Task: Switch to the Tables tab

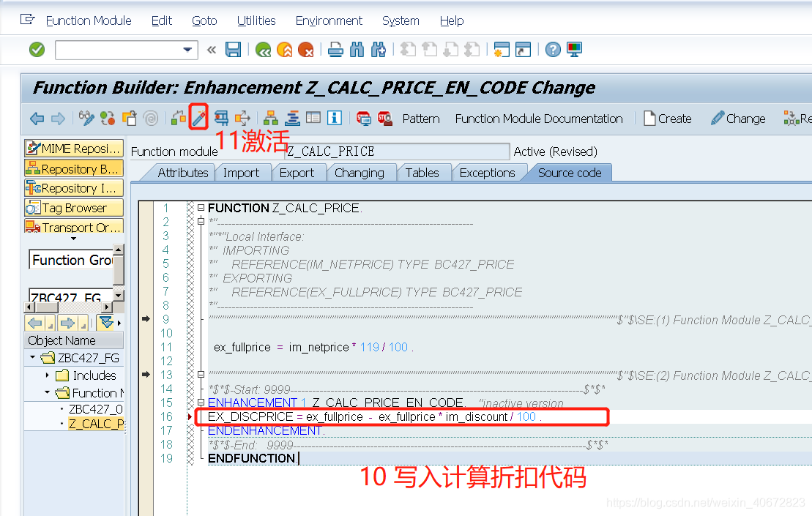Action: [x=422, y=173]
